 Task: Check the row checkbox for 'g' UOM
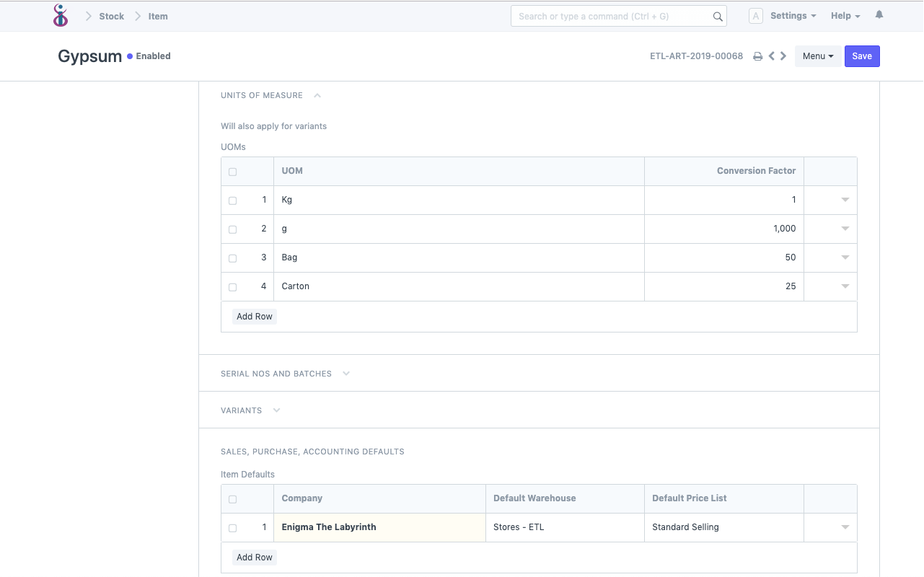pos(232,229)
